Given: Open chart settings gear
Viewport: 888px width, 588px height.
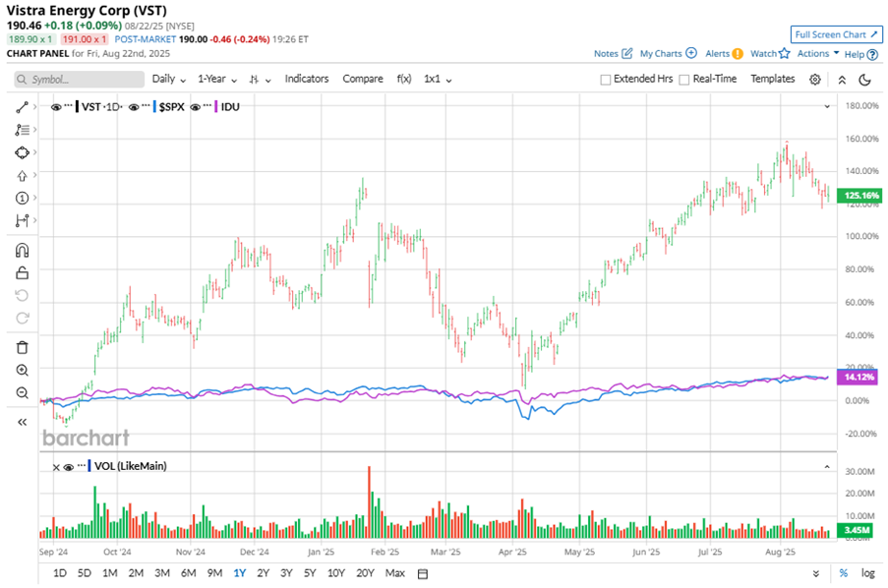Looking at the screenshot, I should point(815,80).
